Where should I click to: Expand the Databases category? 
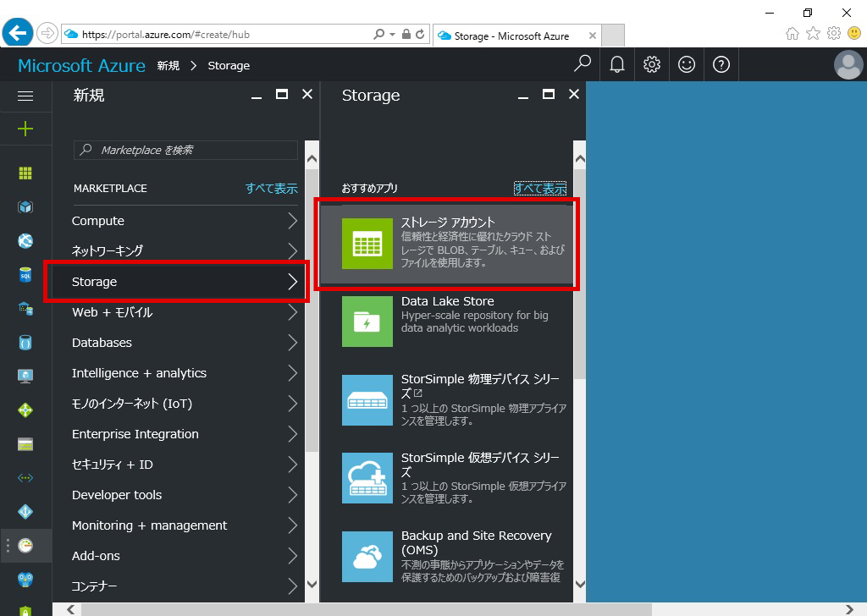point(185,343)
